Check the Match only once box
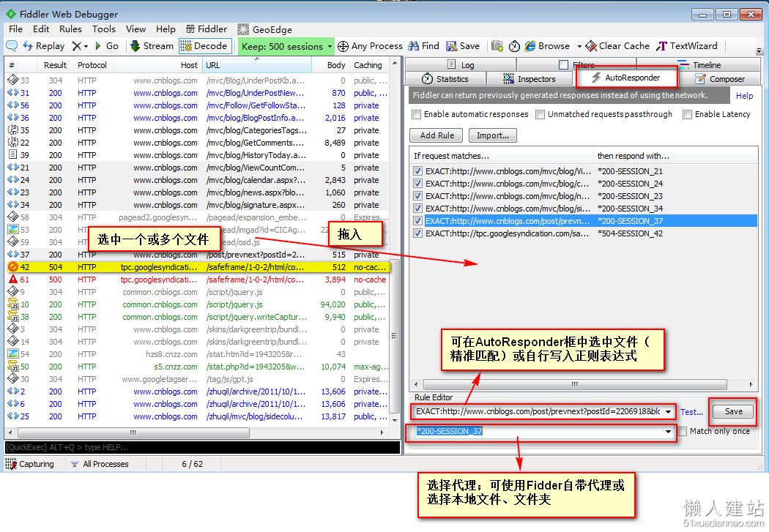Viewport: 769px width, 532px height. pos(683,432)
